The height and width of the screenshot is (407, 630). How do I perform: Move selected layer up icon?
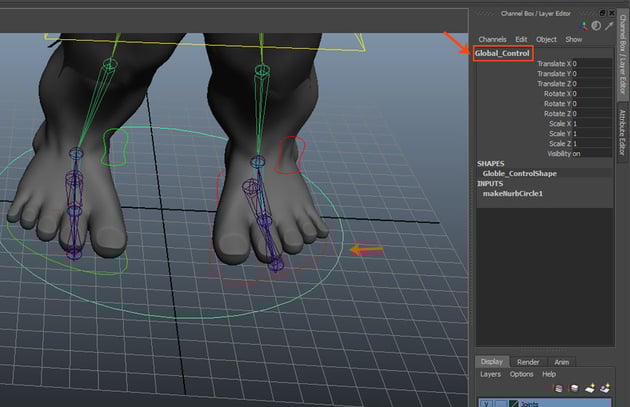559,388
